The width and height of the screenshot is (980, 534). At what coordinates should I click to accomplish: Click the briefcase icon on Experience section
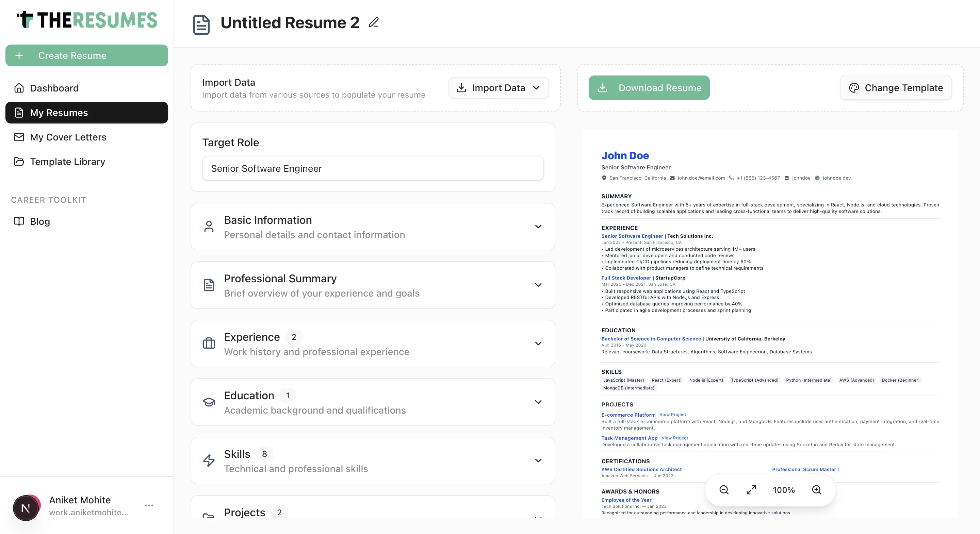[x=209, y=344]
